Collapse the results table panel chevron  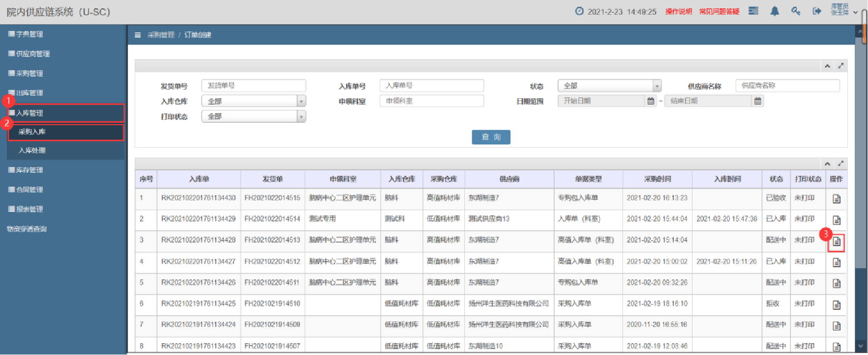pyautogui.click(x=827, y=164)
